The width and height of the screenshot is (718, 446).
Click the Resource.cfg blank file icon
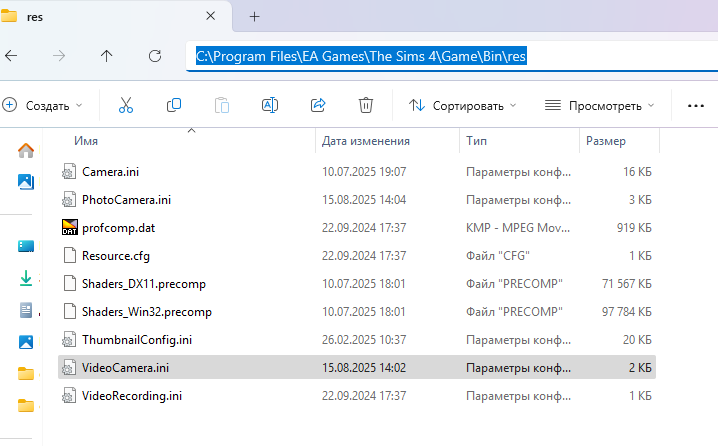tap(70, 256)
